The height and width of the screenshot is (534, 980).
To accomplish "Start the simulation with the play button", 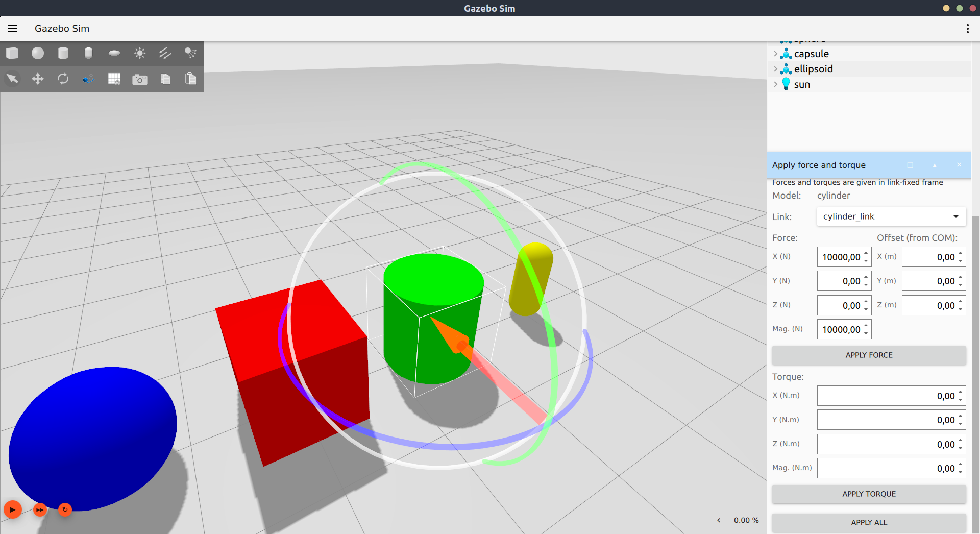I will [x=13, y=509].
